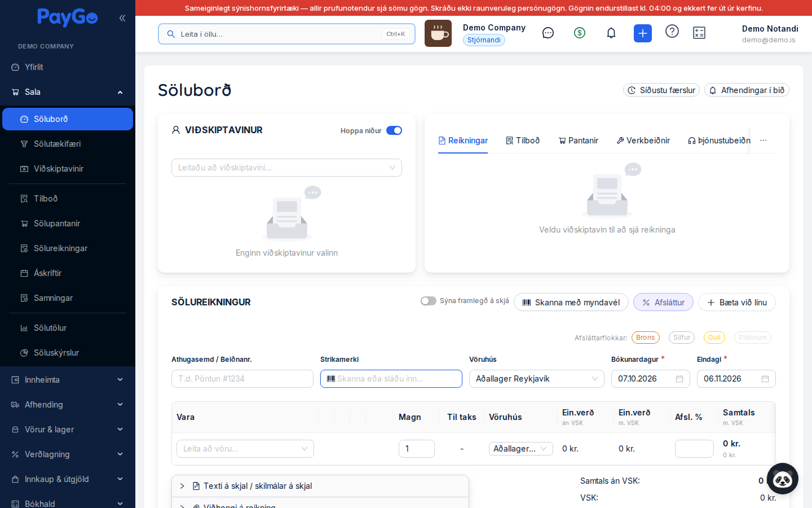Click the more tabs ellipsis icon
This screenshot has width=812, height=508.
point(764,141)
